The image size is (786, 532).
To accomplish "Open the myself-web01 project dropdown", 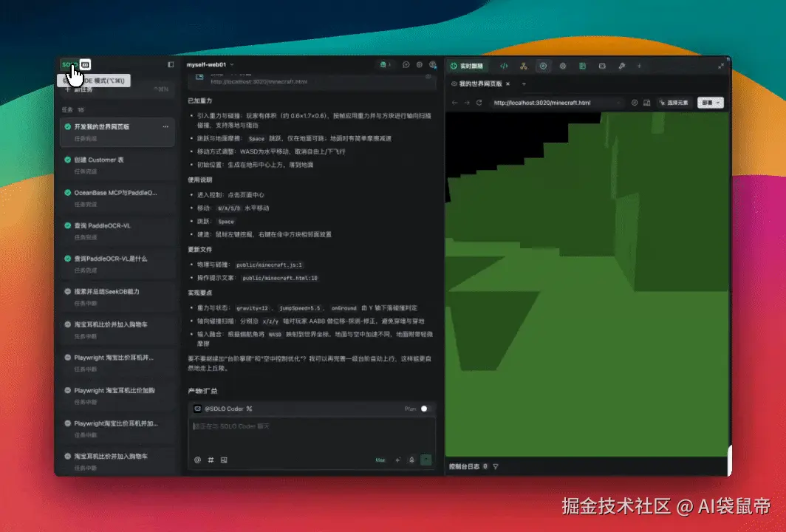I will point(210,65).
